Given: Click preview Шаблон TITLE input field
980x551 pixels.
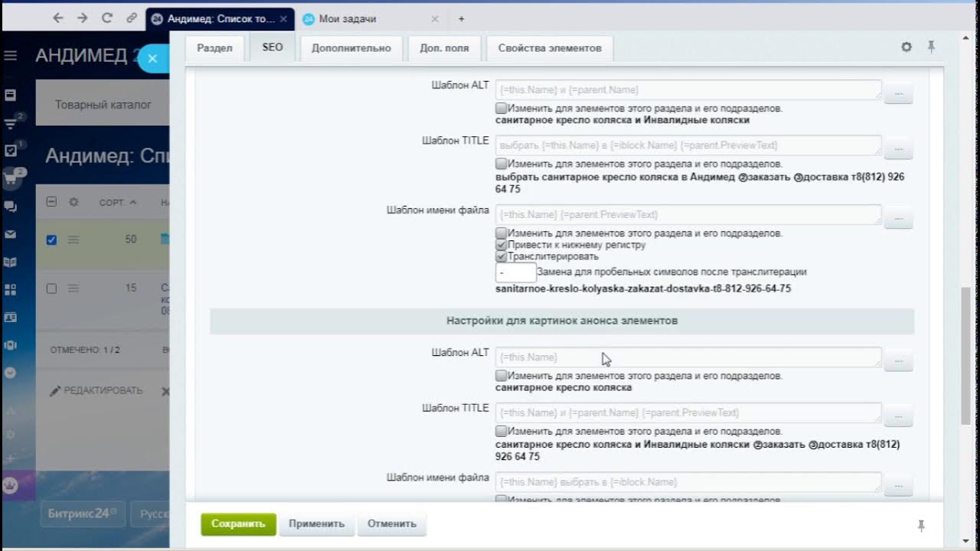Looking at the screenshot, I should [688, 413].
